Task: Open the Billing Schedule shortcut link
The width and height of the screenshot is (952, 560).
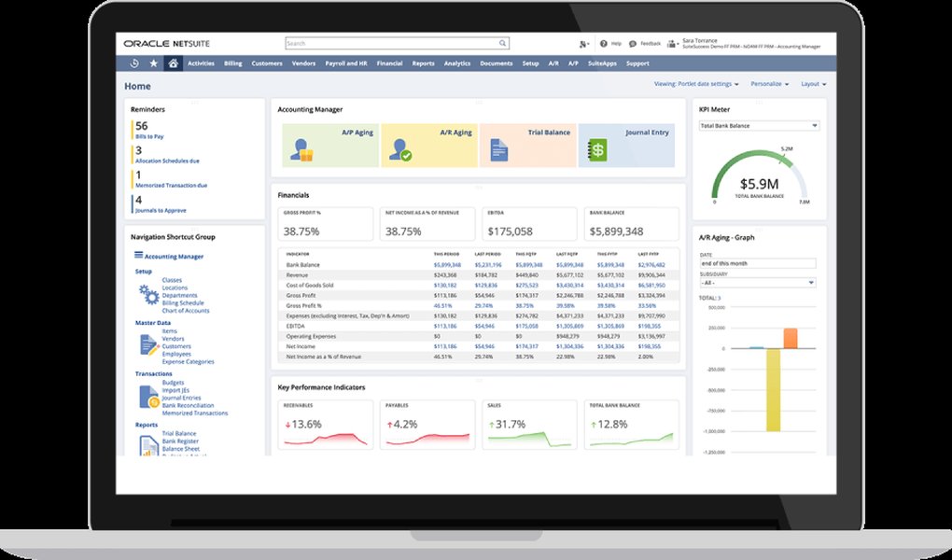Action: click(x=183, y=302)
